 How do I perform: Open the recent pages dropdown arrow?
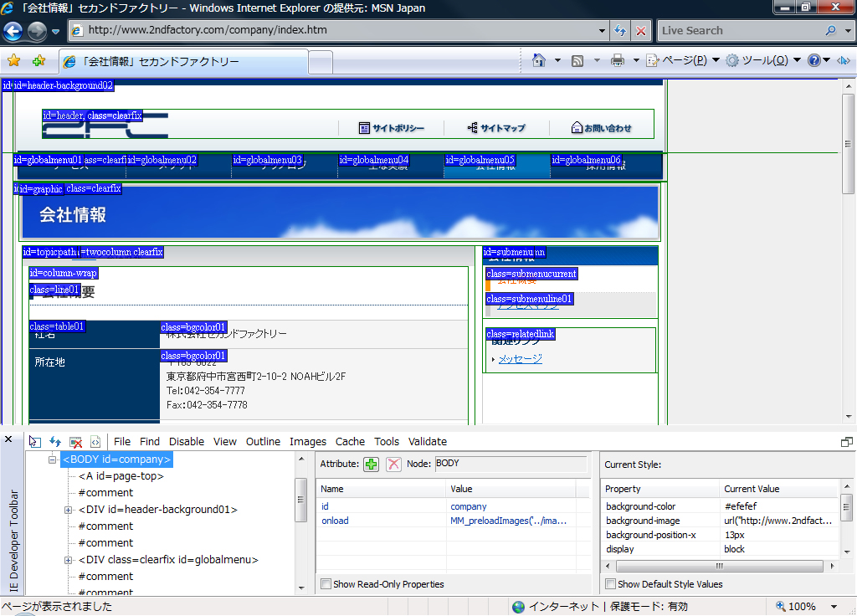(x=55, y=32)
